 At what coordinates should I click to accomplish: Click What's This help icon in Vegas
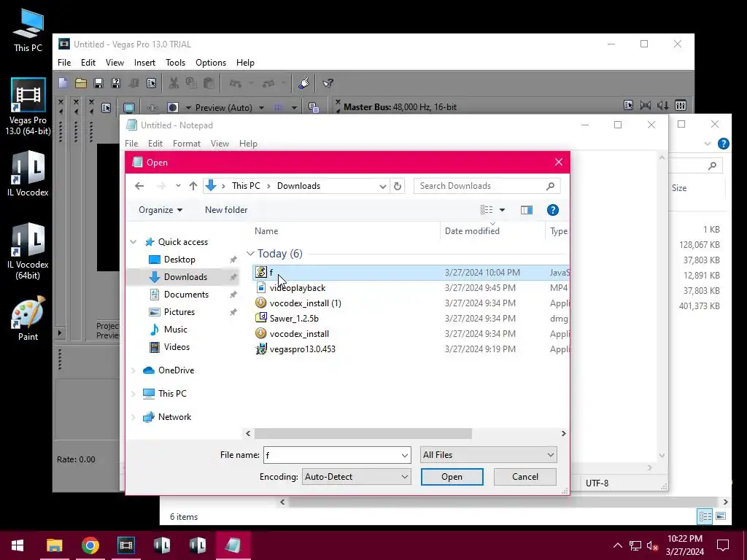[x=328, y=83]
